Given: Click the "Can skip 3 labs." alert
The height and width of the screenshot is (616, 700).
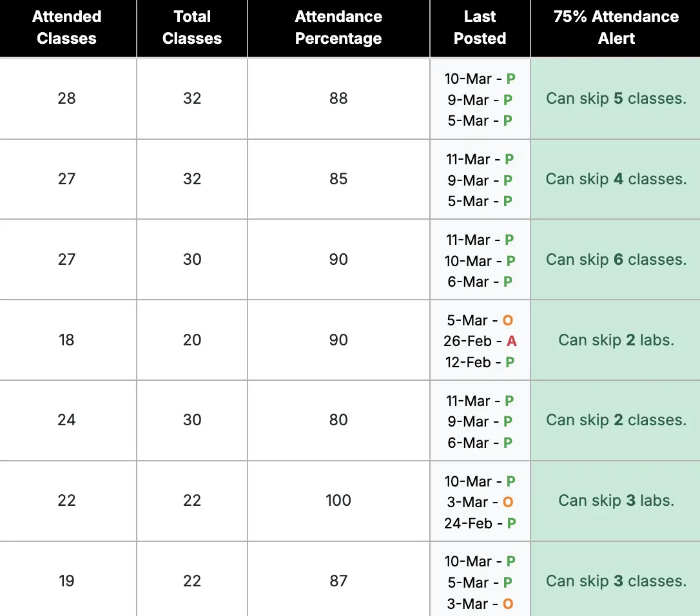Looking at the screenshot, I should click(616, 501).
